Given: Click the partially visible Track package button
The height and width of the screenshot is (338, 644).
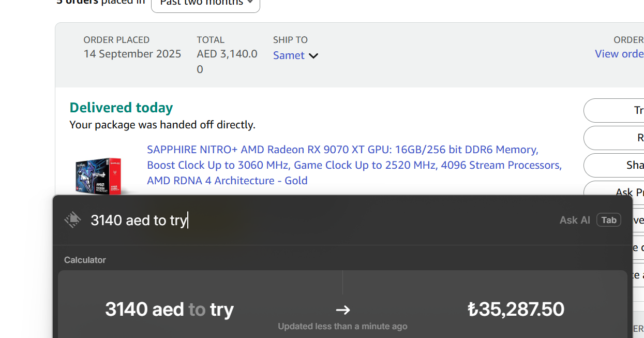Looking at the screenshot, I should [x=614, y=110].
